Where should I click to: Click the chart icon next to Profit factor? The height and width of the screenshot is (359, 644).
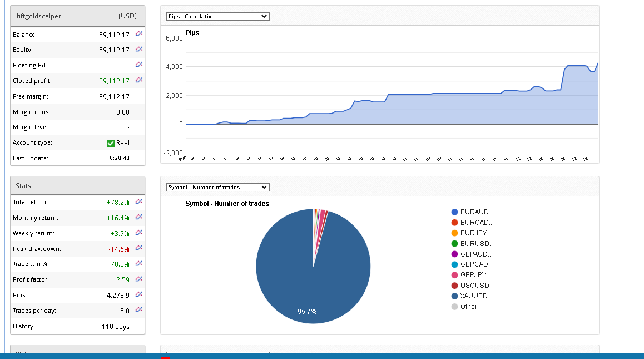click(139, 279)
